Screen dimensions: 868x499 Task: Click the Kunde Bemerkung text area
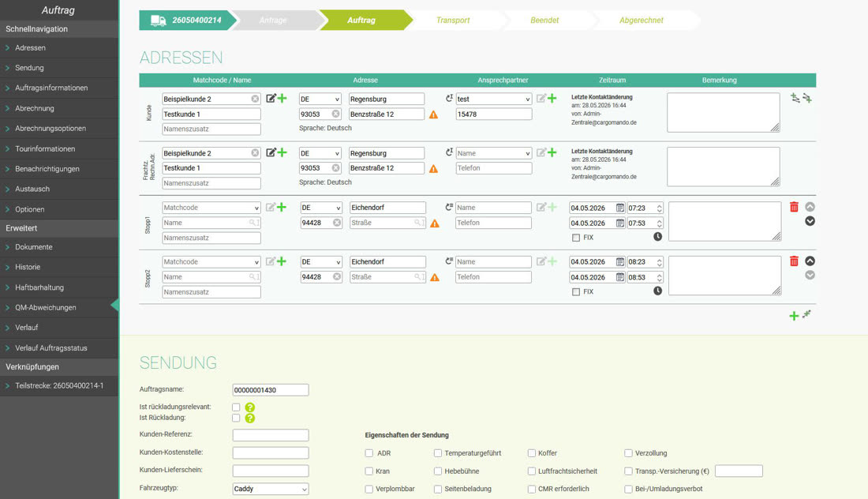[724, 112]
